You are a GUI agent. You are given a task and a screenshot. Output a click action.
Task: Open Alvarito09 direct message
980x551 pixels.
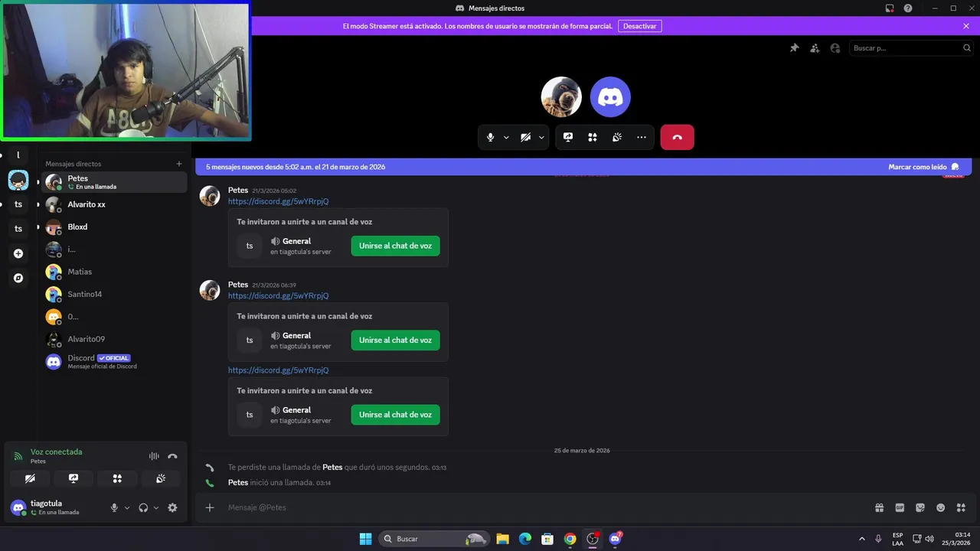pos(114,339)
